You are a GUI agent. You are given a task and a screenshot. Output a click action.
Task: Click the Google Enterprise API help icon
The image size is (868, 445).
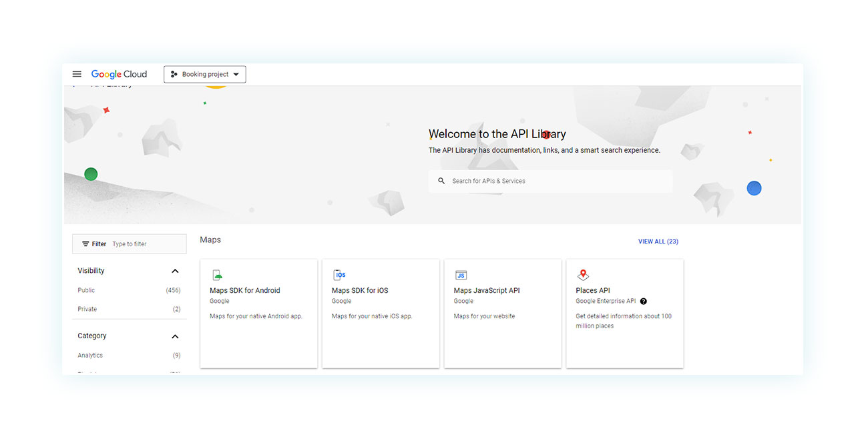[644, 302]
